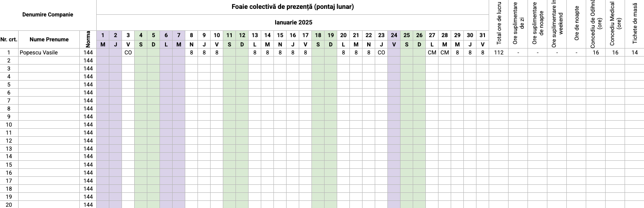644x208 pixels.
Task: Select the rotated Norma column header
Action: 88,40
